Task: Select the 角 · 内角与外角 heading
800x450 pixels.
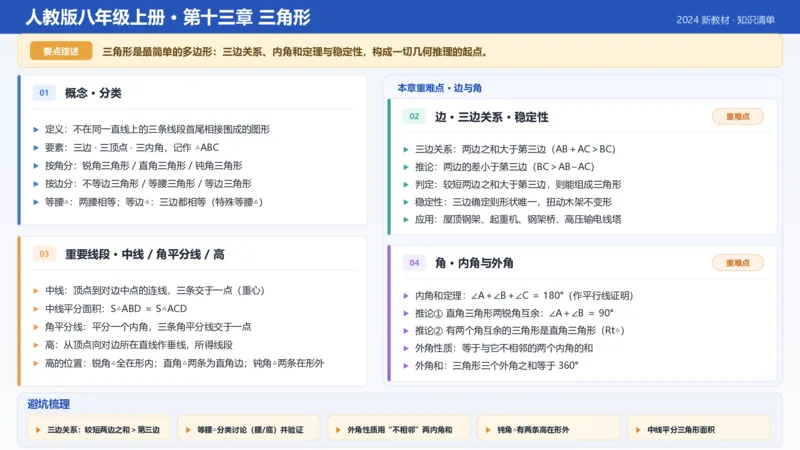Action: [x=474, y=263]
